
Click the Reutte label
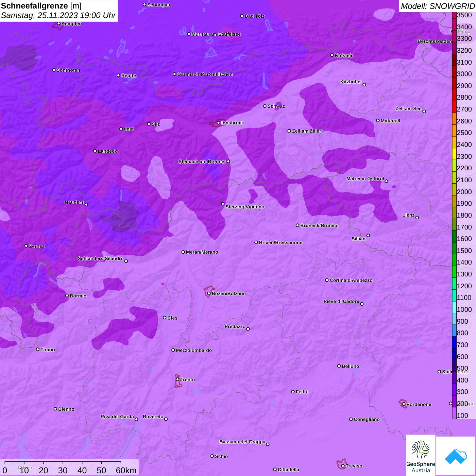pyautogui.click(x=129, y=75)
